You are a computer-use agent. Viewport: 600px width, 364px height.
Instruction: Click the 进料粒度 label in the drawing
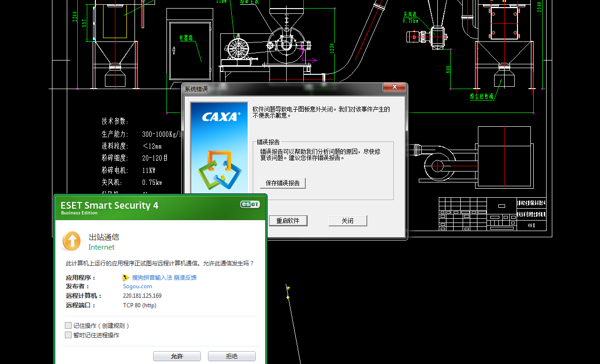[115, 146]
